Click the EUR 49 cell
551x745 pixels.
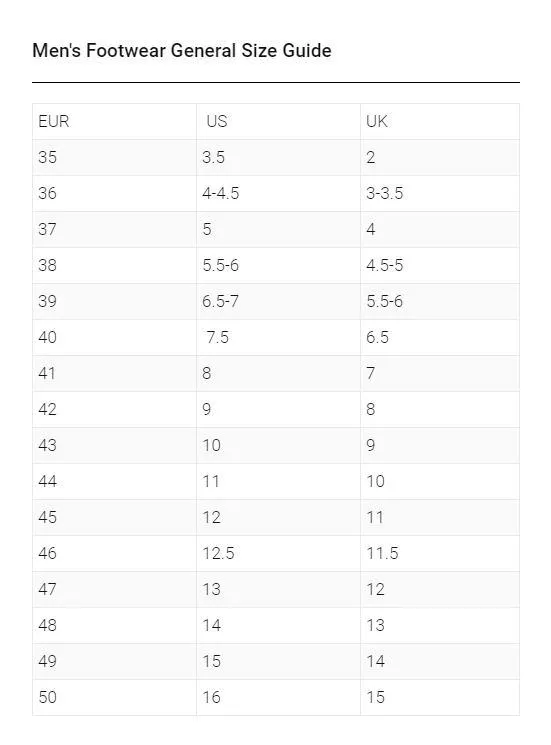114,661
